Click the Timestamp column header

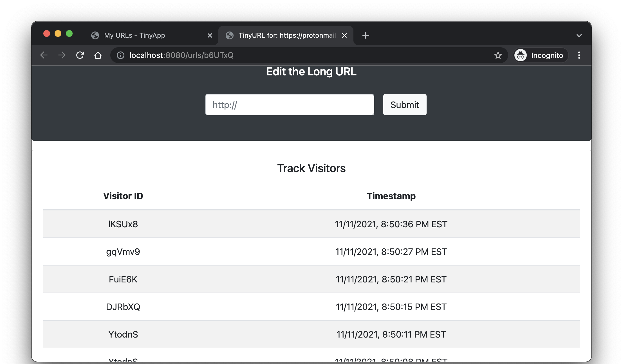[x=391, y=196]
